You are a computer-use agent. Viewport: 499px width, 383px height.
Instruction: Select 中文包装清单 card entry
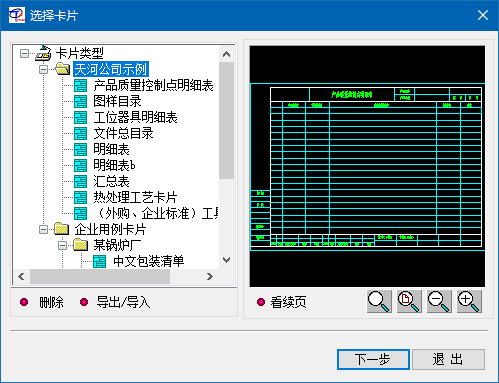(148, 261)
